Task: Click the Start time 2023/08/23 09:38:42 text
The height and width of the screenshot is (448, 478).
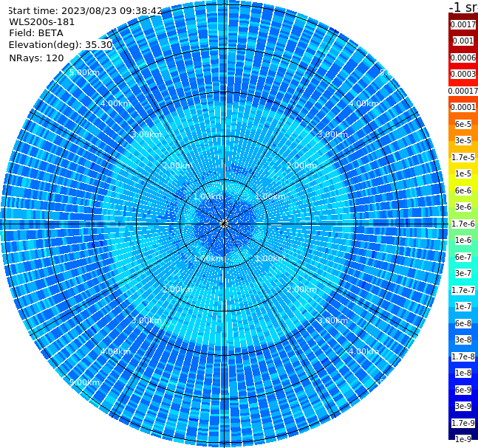Action: click(x=86, y=10)
